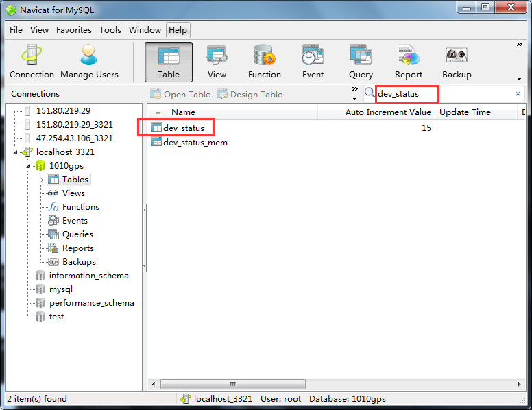Click the information_schema database icon
532x410 pixels.
[40, 275]
